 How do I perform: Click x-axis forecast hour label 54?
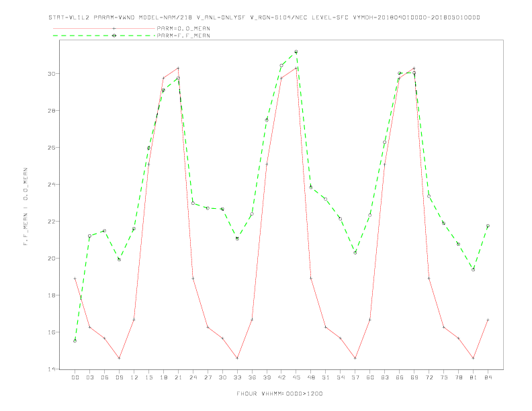coord(341,377)
